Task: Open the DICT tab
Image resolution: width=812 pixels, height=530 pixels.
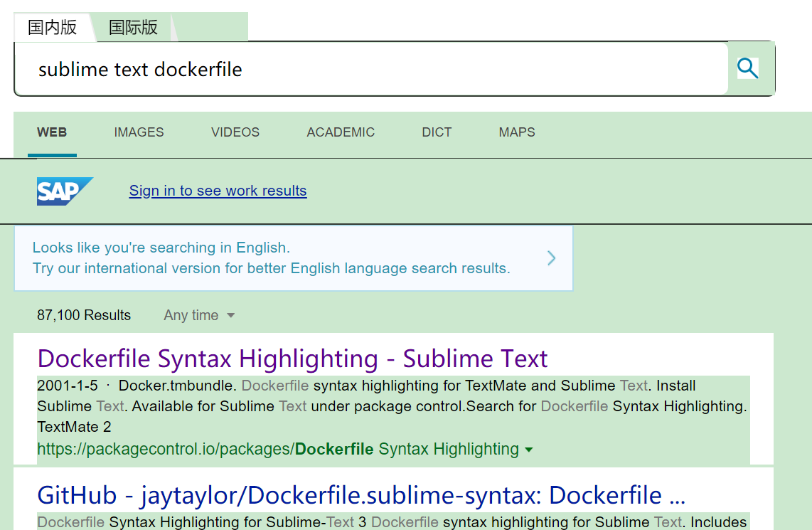Action: 437,132
